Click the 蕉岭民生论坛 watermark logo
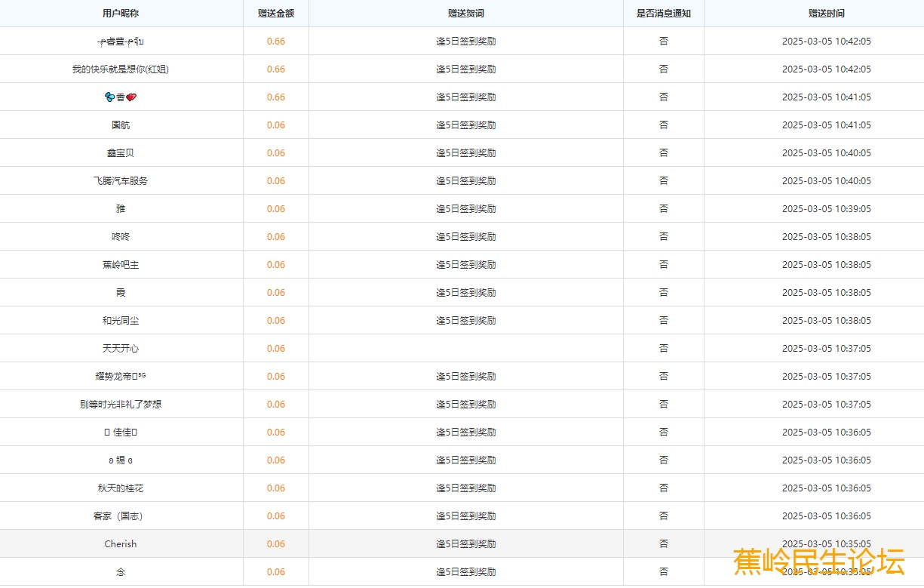This screenshot has height=588, width=924. pyautogui.click(x=818, y=562)
